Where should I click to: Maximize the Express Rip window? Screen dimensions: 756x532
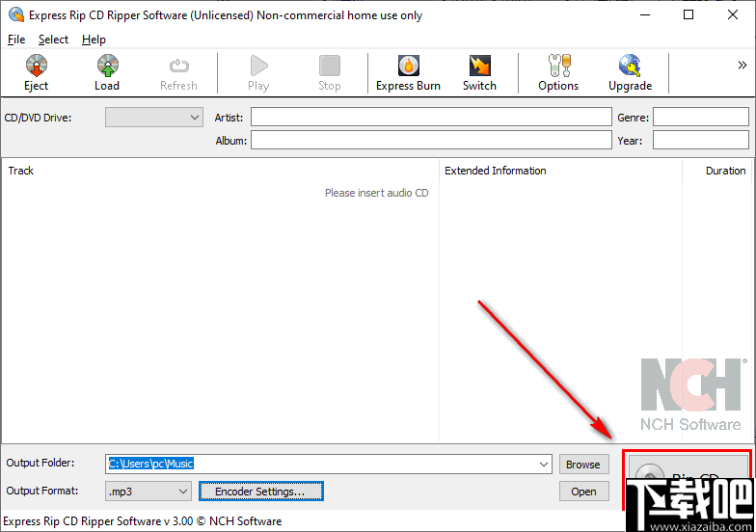[x=688, y=14]
